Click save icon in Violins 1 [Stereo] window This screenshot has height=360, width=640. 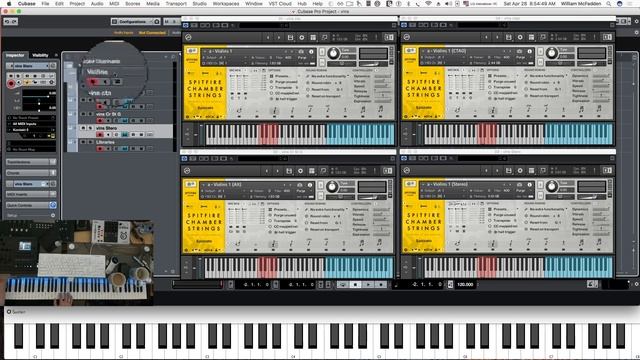click(509, 170)
